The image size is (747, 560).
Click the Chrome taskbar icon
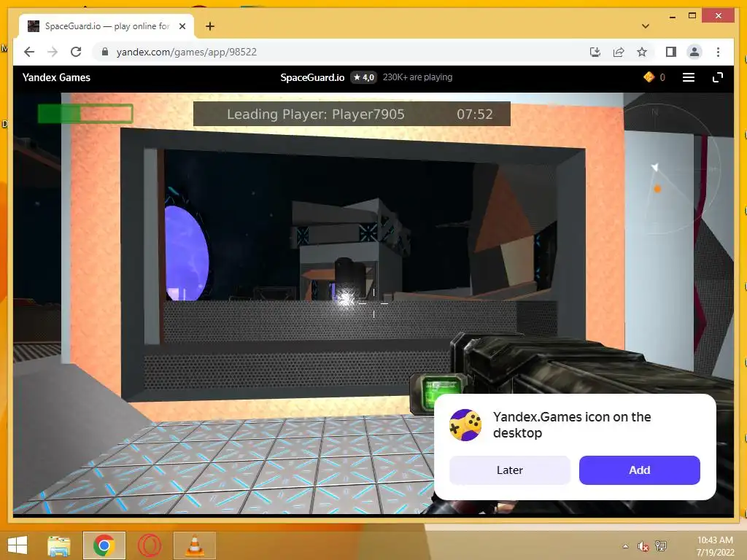click(104, 545)
